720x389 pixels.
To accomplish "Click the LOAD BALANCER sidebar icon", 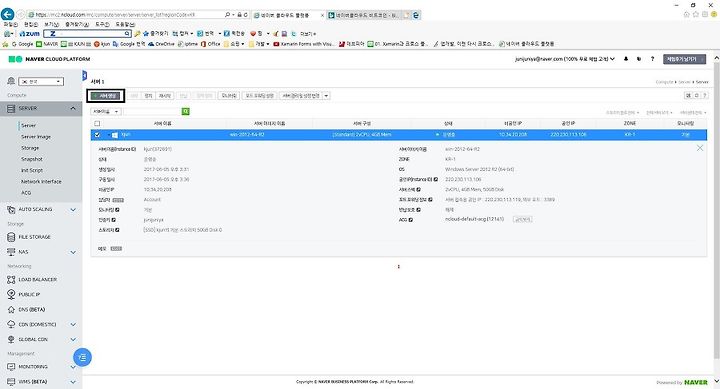I will point(11,279).
